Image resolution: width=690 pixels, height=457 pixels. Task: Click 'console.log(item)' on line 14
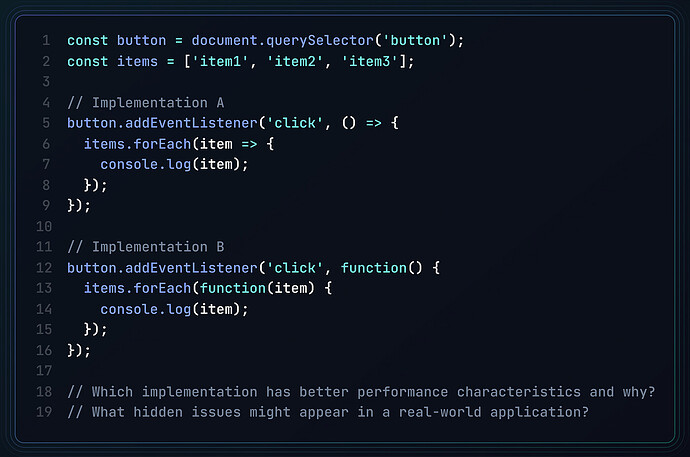click(x=174, y=309)
